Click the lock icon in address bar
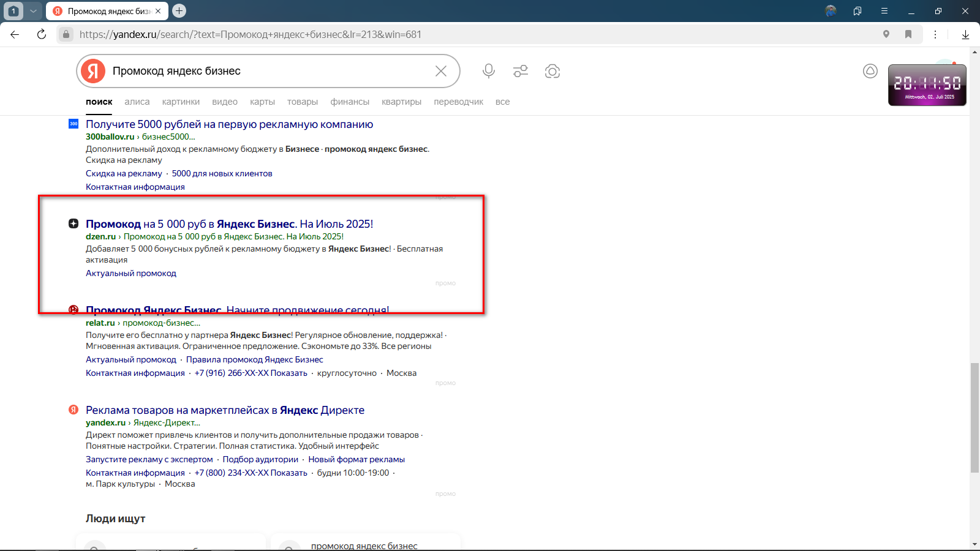 (x=66, y=34)
